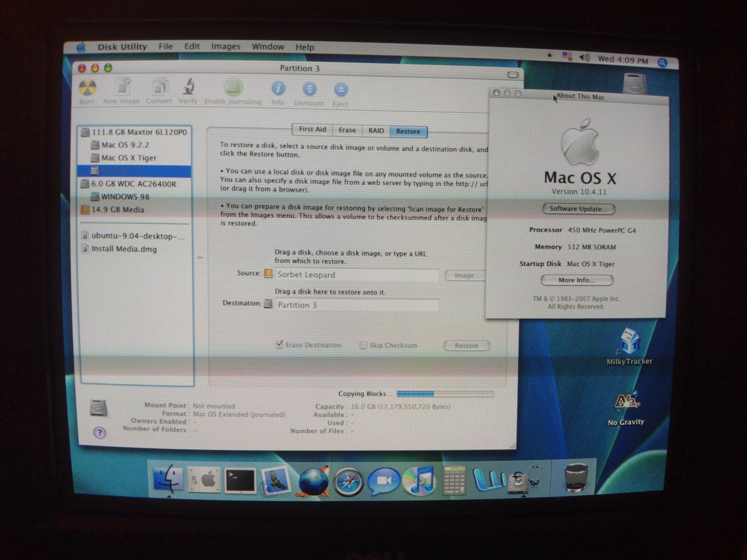
Task: Enable the Skip Checksum checkbox
Action: [363, 345]
